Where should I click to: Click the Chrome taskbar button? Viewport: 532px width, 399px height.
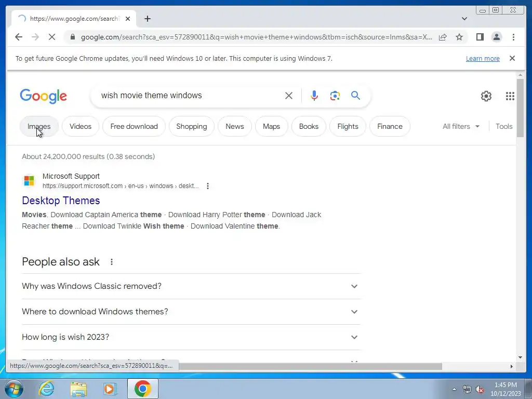[x=142, y=389]
